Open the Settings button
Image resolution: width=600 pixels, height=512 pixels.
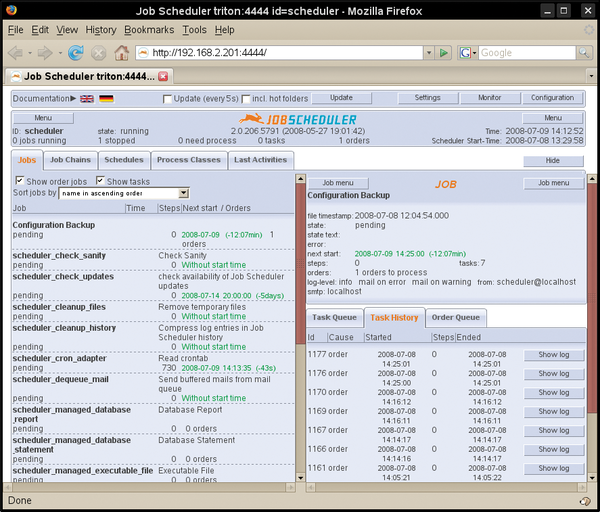(x=427, y=98)
